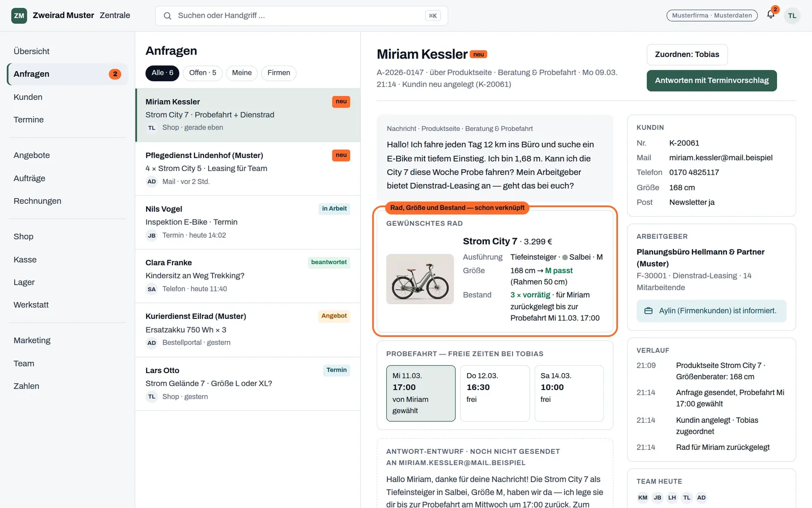The height and width of the screenshot is (508, 812).
Task: Filter requests by Offen · 5
Action: pos(202,73)
